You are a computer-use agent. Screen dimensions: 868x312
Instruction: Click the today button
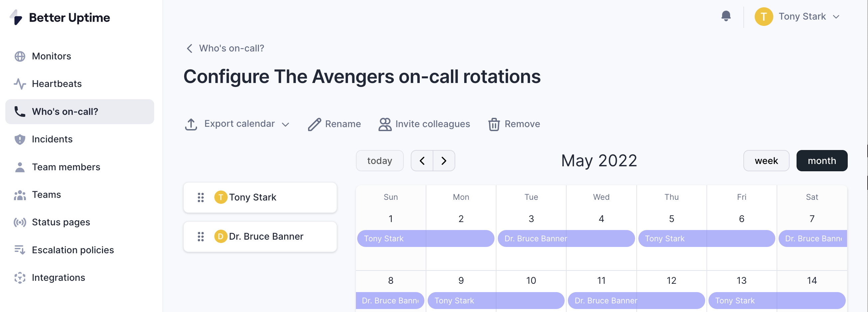click(380, 161)
